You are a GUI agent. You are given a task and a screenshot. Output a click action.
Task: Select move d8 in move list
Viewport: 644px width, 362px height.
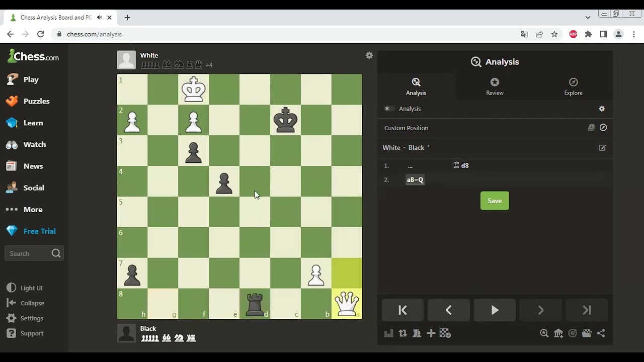coord(461,165)
